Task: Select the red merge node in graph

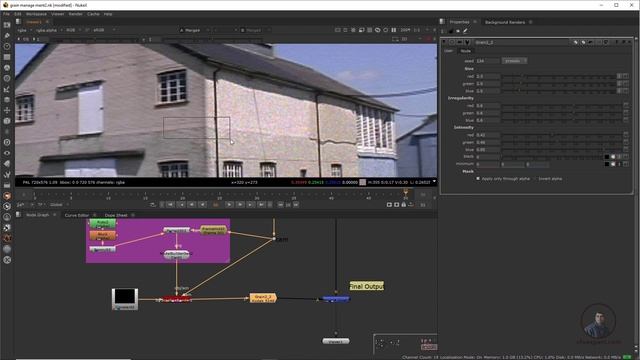Action: tap(177, 299)
